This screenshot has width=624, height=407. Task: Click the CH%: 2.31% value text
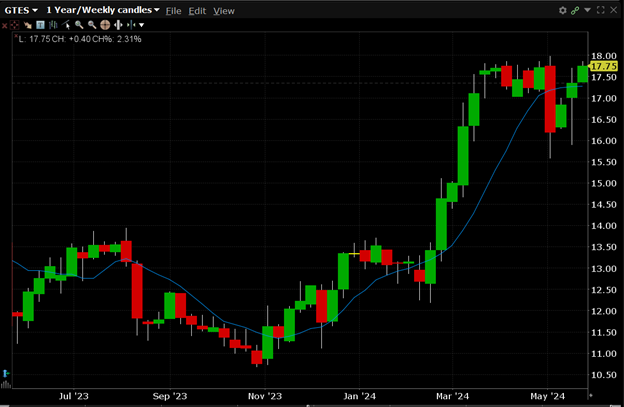pos(117,39)
